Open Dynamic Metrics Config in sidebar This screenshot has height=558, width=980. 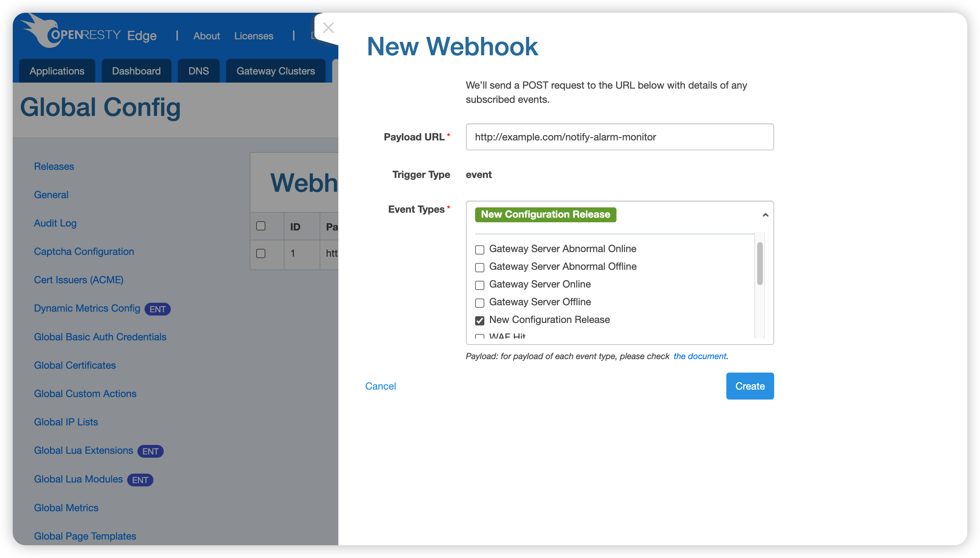tap(87, 308)
